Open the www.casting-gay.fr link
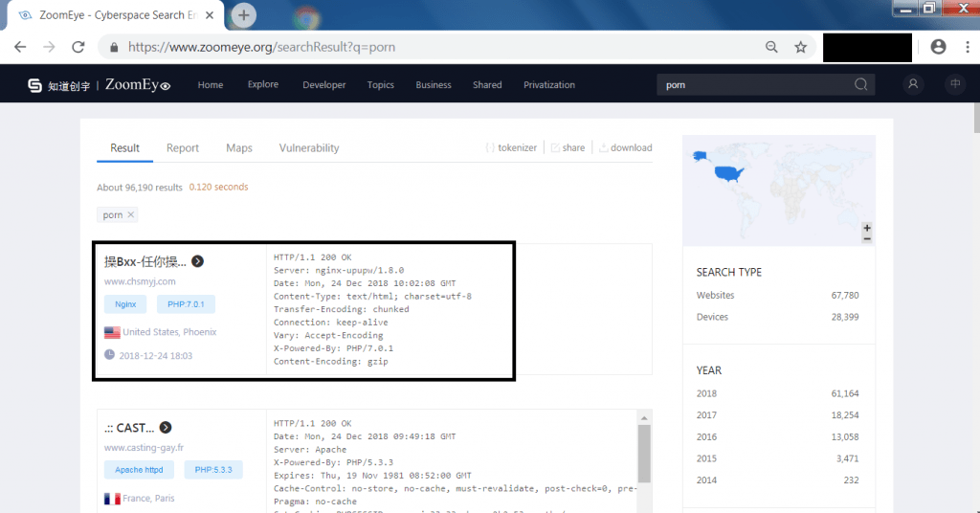The height and width of the screenshot is (513, 980). [x=144, y=447]
